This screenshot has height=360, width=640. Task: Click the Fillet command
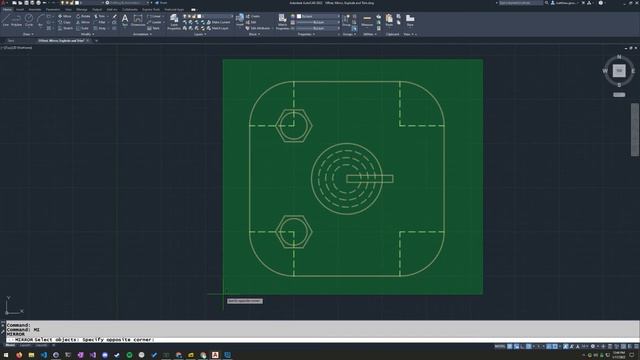tap(100, 22)
